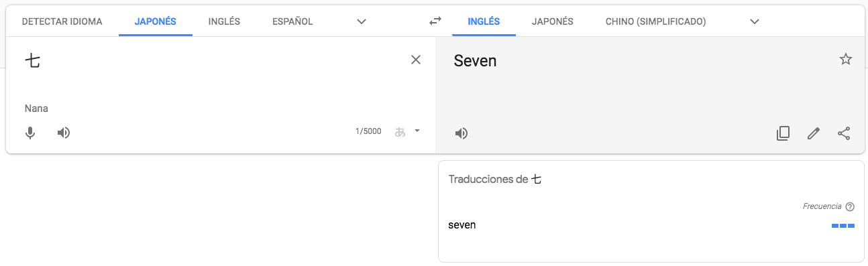Share the translation
The height and width of the screenshot is (266, 868).
pyautogui.click(x=844, y=133)
